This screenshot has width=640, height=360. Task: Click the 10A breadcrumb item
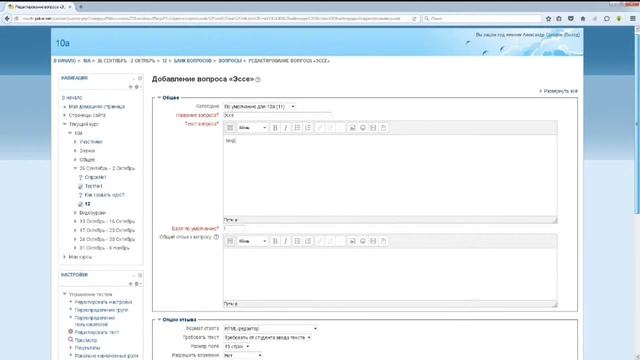pyautogui.click(x=87, y=61)
